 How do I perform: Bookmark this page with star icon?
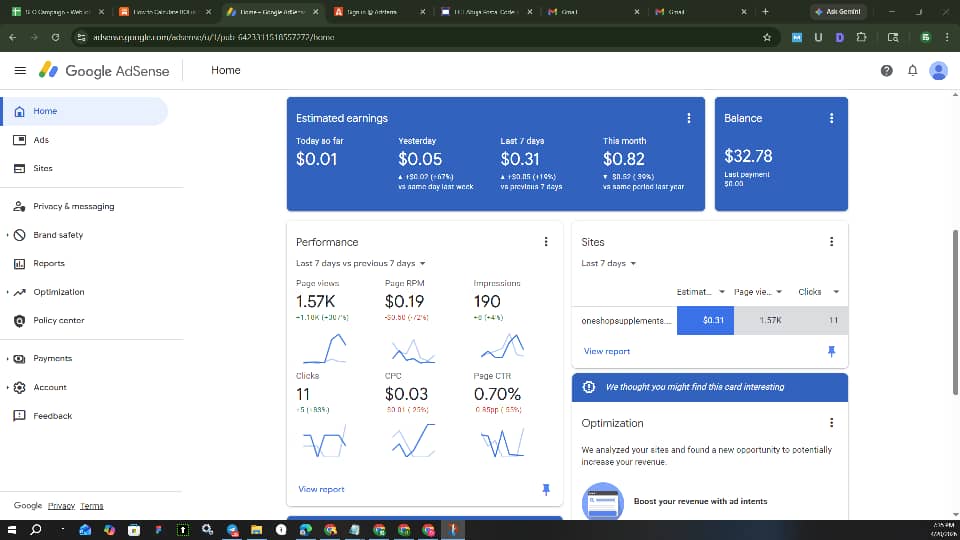[x=767, y=37]
